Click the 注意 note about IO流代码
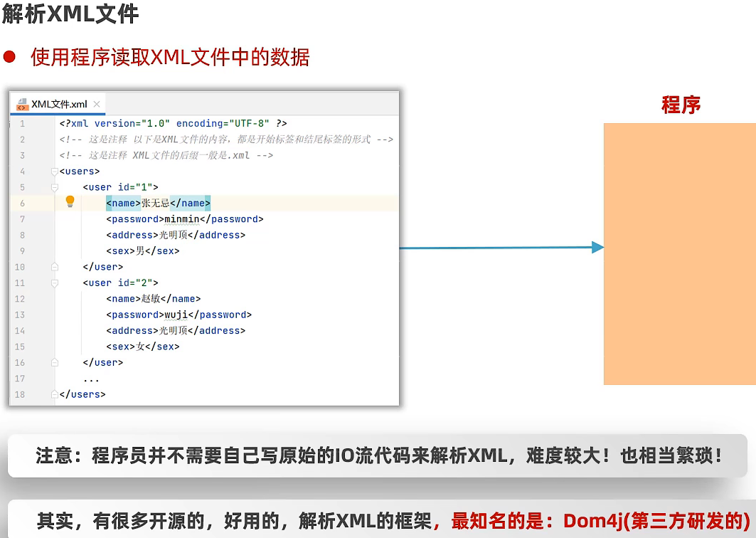Screen dimensions: 756x538 tap(378, 455)
